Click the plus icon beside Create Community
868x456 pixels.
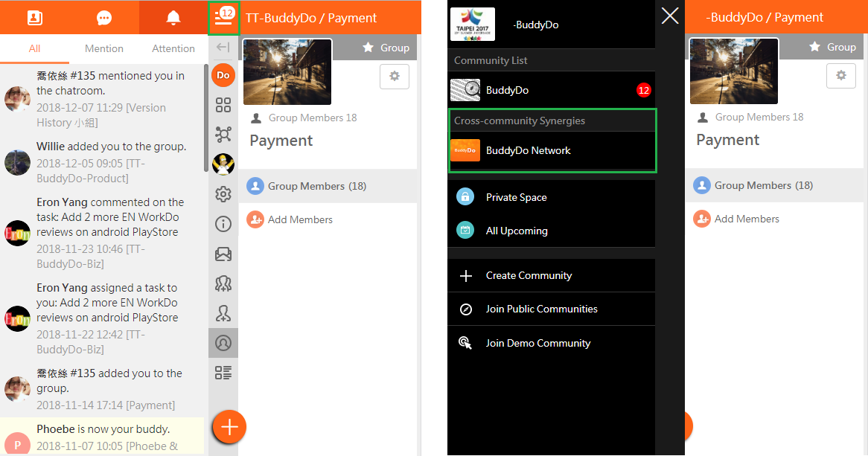pyautogui.click(x=466, y=275)
